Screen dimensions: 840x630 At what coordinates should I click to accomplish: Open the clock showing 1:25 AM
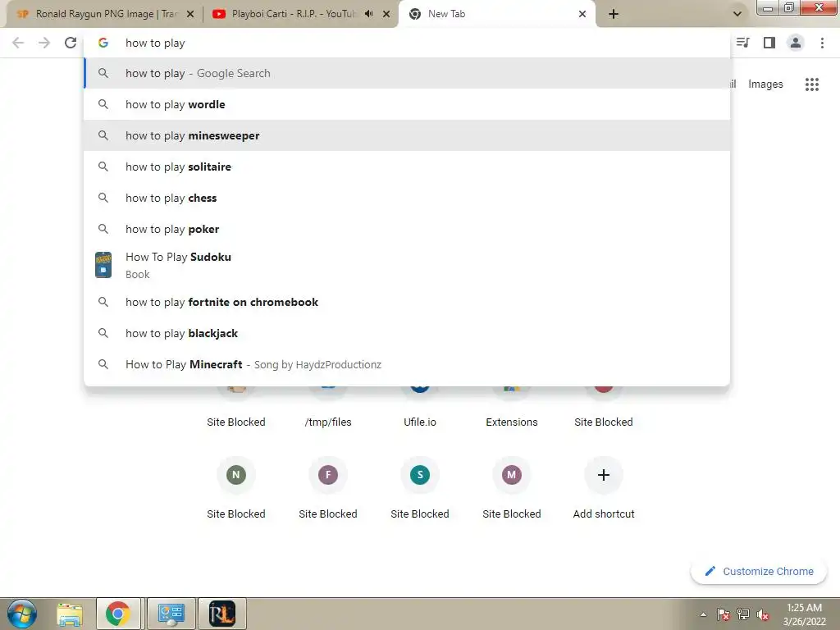[804, 614]
